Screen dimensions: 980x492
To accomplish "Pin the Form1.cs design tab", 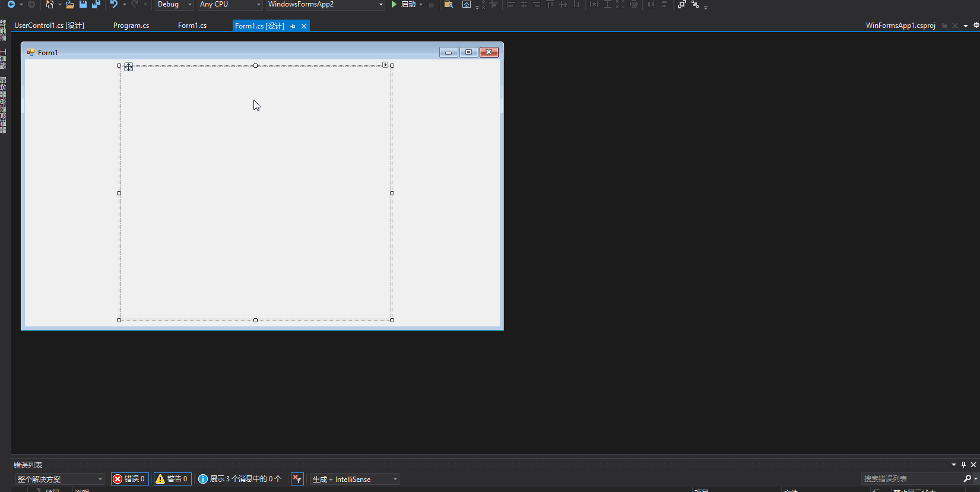I will 293,26.
